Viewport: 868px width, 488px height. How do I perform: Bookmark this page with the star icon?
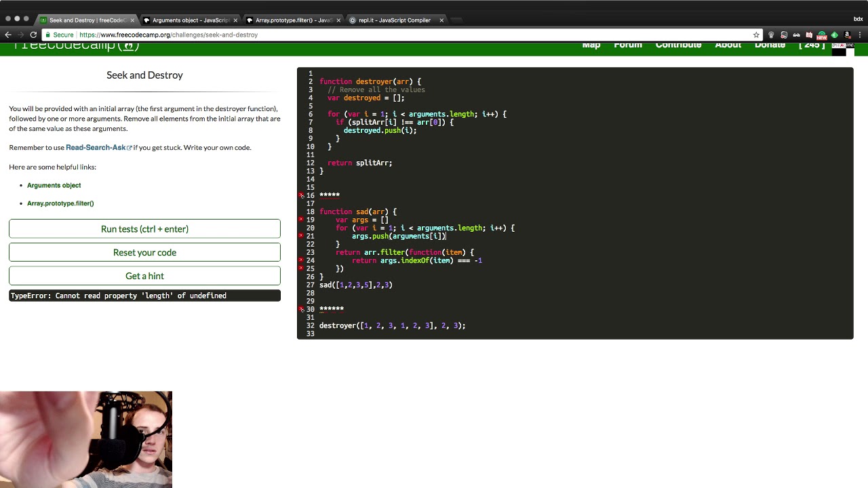click(x=756, y=35)
